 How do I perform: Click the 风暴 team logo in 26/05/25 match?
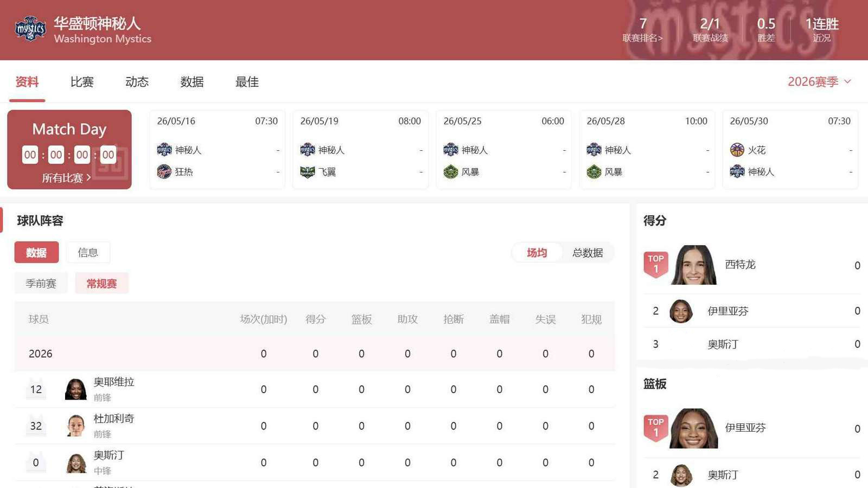click(x=451, y=172)
